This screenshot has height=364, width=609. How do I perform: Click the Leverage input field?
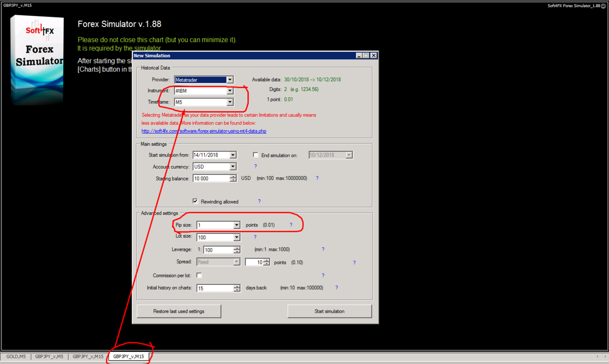point(218,250)
